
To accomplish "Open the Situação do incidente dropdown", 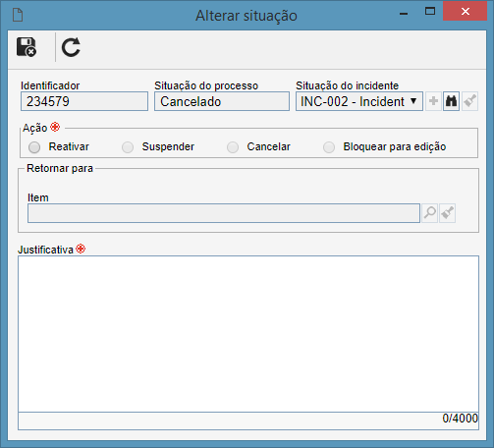I will (359, 101).
